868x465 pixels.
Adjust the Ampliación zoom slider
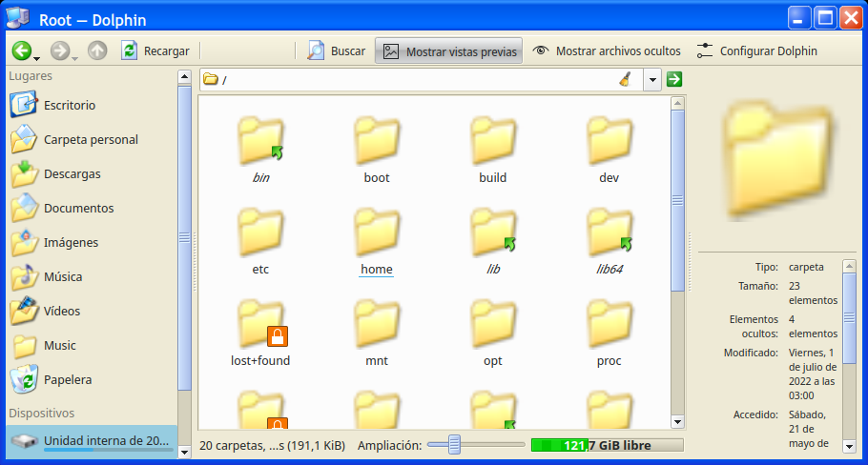(x=454, y=445)
